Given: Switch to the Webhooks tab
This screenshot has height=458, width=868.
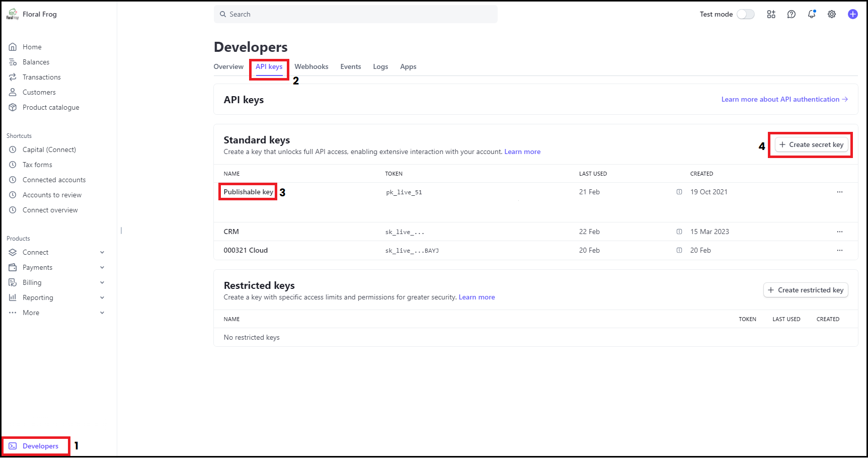Looking at the screenshot, I should pos(311,66).
